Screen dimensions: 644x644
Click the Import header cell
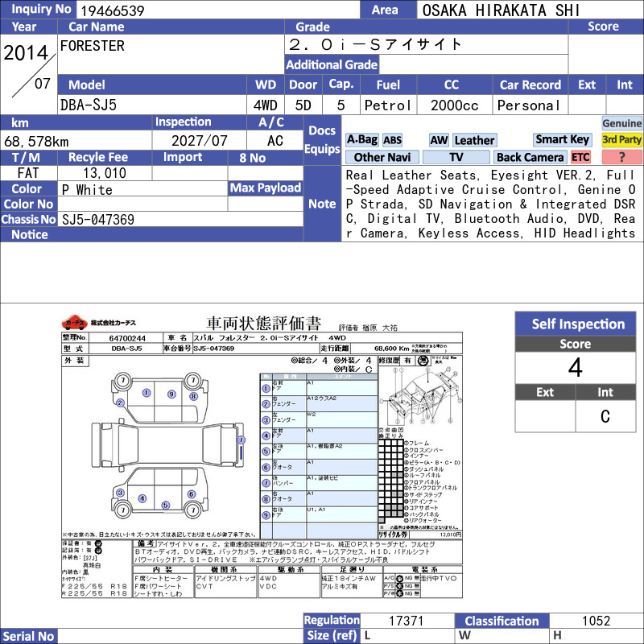[189, 157]
